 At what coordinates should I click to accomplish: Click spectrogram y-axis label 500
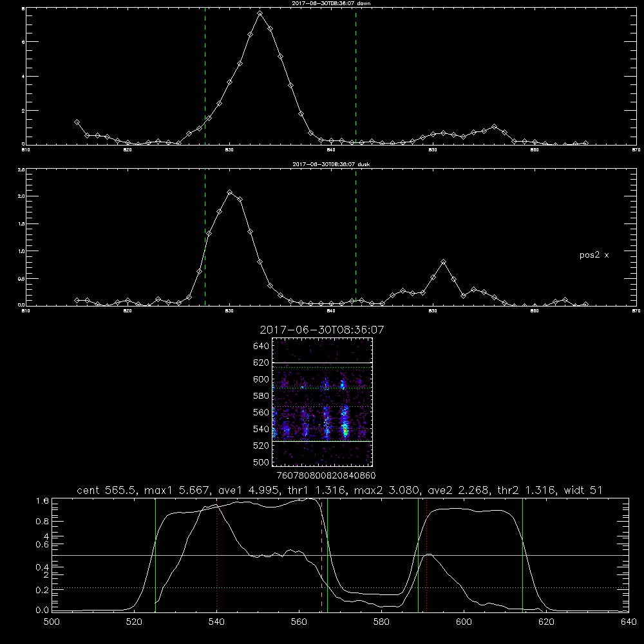point(261,462)
